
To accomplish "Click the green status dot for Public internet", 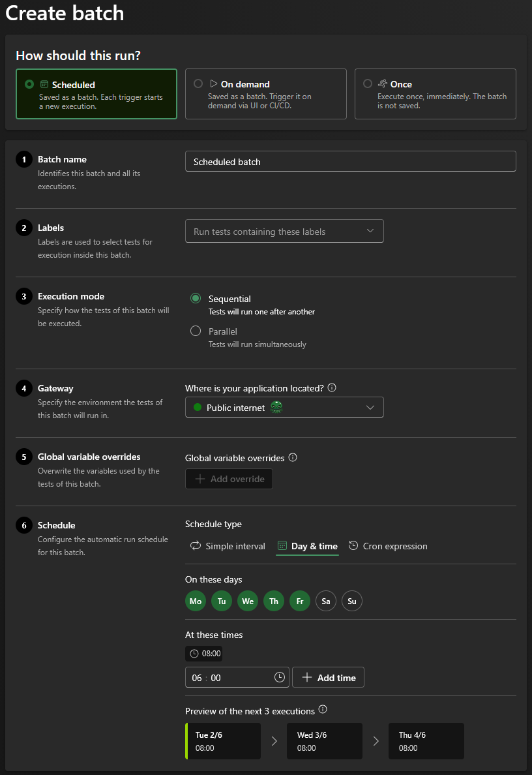I will click(198, 407).
